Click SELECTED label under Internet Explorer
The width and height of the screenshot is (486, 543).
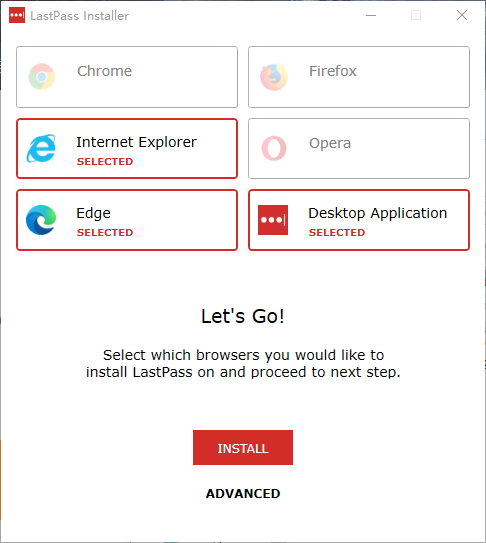(105, 161)
